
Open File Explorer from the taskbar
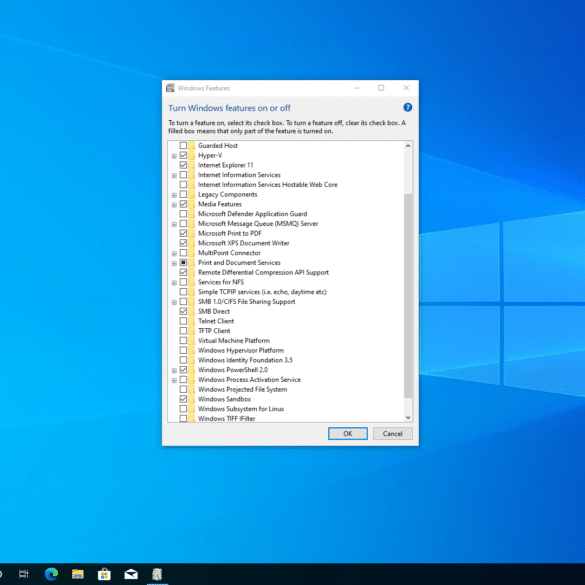[x=78, y=574]
